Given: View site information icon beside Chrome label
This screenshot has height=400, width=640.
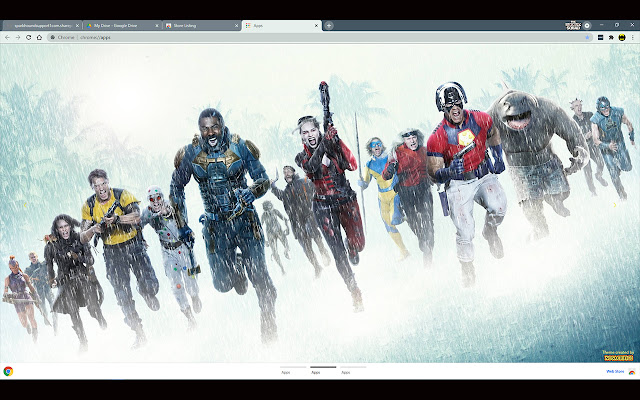Looking at the screenshot, I should point(53,37).
